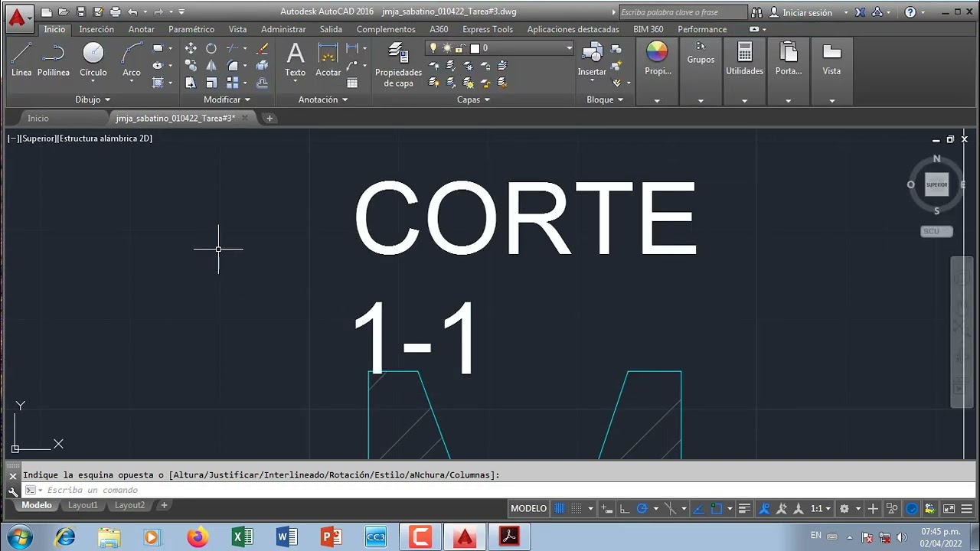Open the Utilidades calculator panel
This screenshot has width=980, height=551.
click(x=744, y=60)
